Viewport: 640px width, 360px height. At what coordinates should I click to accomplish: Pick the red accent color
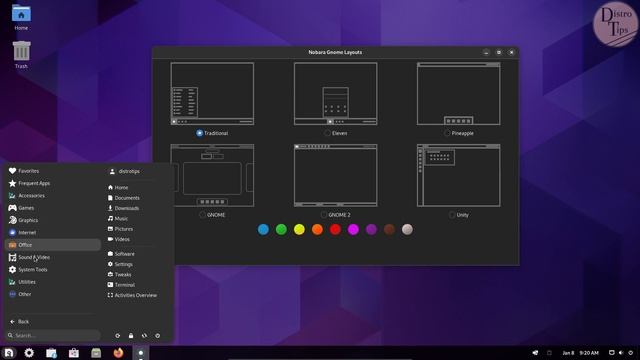pos(335,229)
